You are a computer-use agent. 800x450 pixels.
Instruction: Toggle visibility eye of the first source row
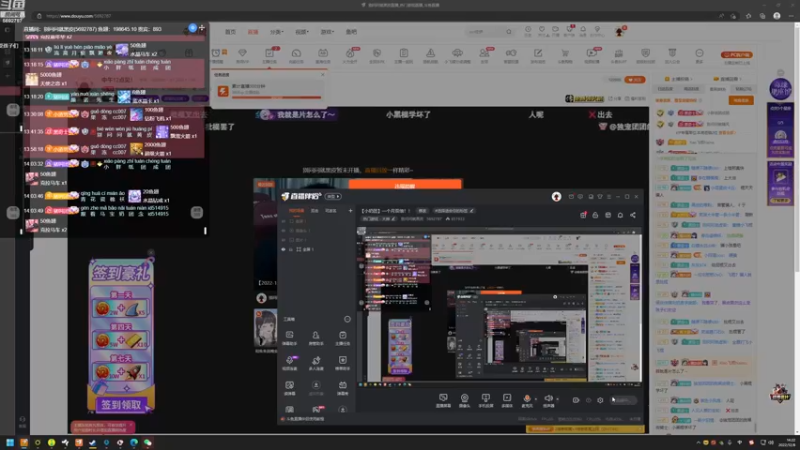284,221
